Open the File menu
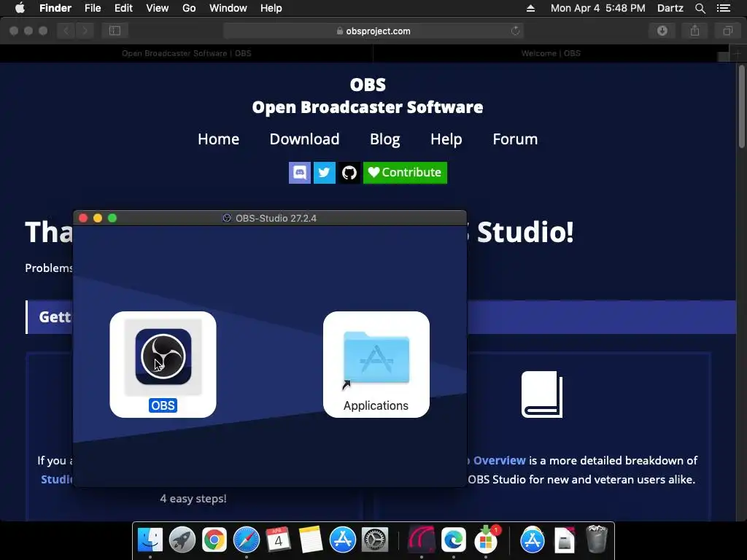Viewport: 747px width, 560px height. coord(93,8)
